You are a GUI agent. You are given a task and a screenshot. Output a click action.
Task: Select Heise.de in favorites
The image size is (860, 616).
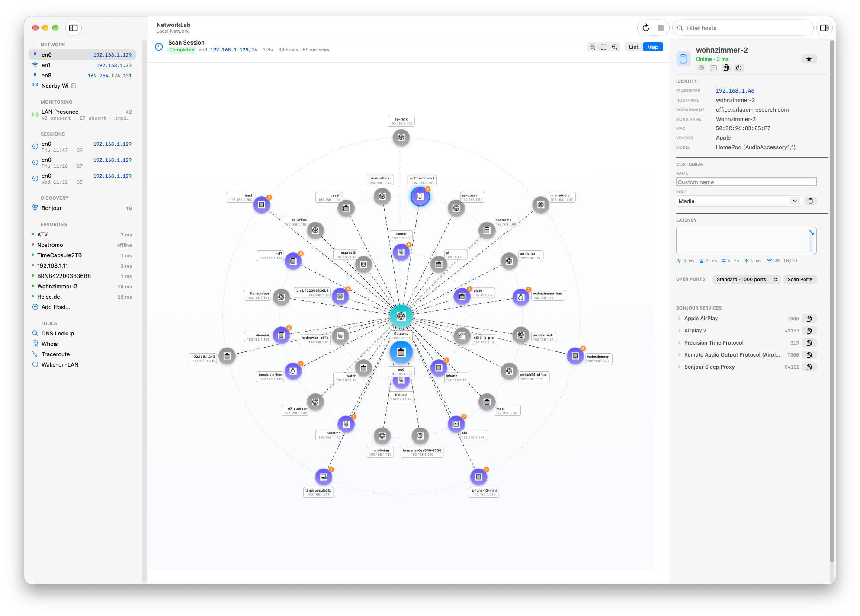click(82, 297)
